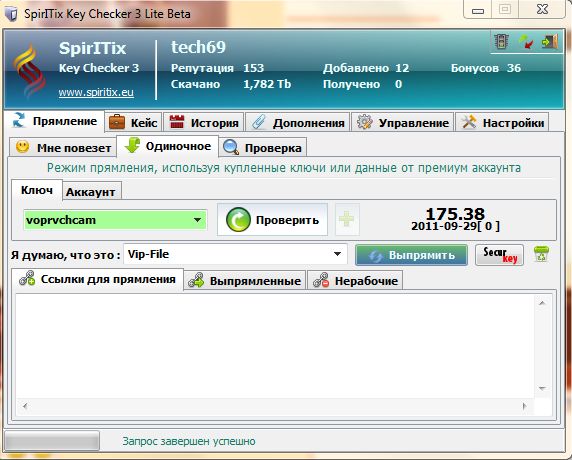This screenshot has height=460, width=572.
Task: Click the window title bar app icon
Action: click(x=11, y=14)
